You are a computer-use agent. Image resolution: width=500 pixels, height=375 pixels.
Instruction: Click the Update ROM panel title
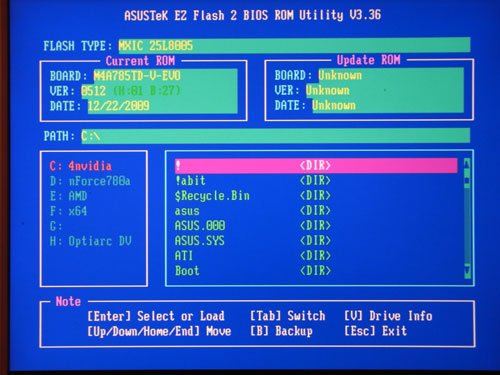pos(368,60)
